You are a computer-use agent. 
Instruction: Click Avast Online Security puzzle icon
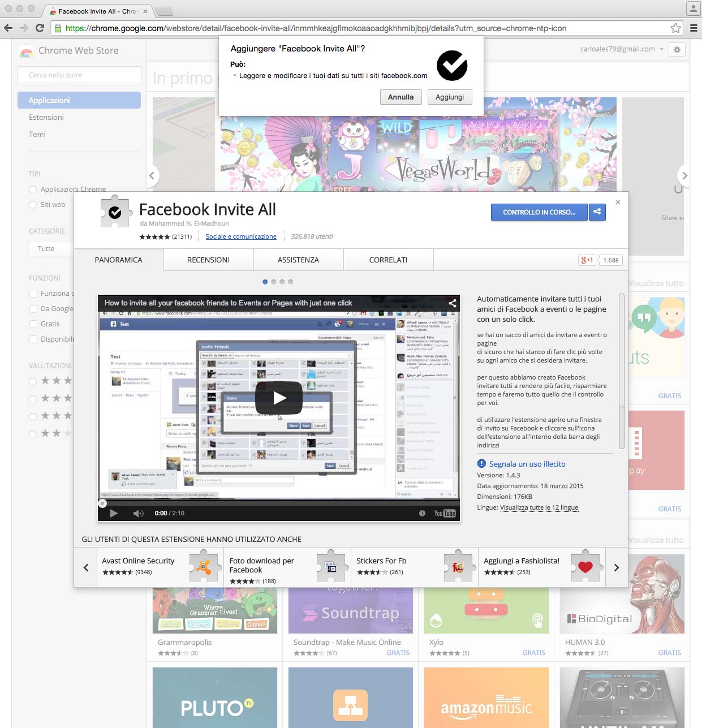coord(204,566)
